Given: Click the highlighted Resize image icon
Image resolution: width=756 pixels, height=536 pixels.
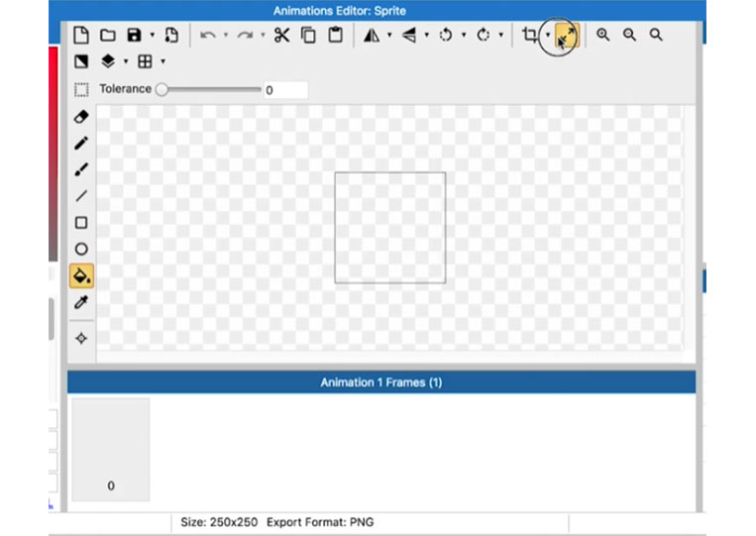Looking at the screenshot, I should [x=567, y=36].
